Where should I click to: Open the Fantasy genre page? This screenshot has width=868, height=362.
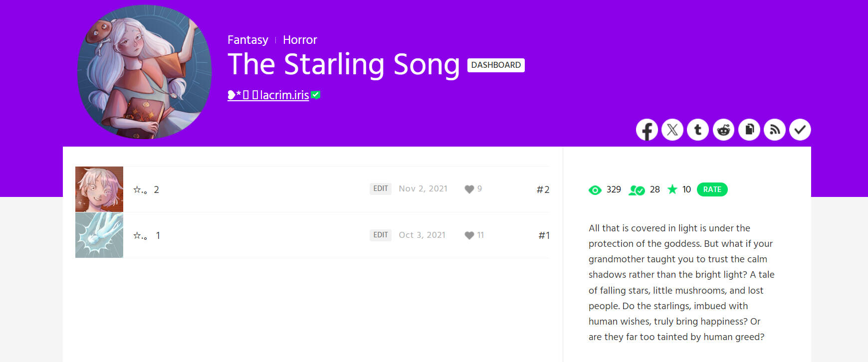[247, 40]
